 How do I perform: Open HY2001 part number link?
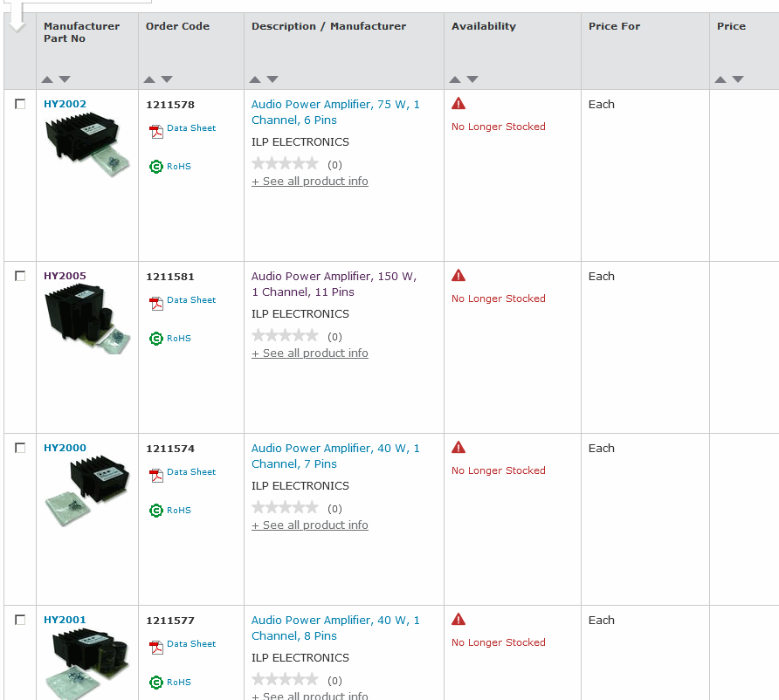point(65,620)
